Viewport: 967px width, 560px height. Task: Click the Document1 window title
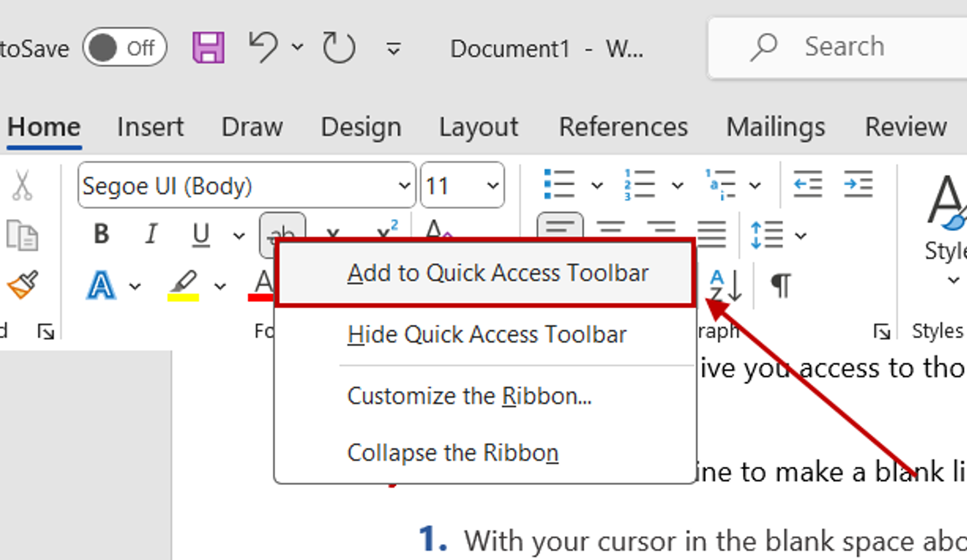pos(546,49)
